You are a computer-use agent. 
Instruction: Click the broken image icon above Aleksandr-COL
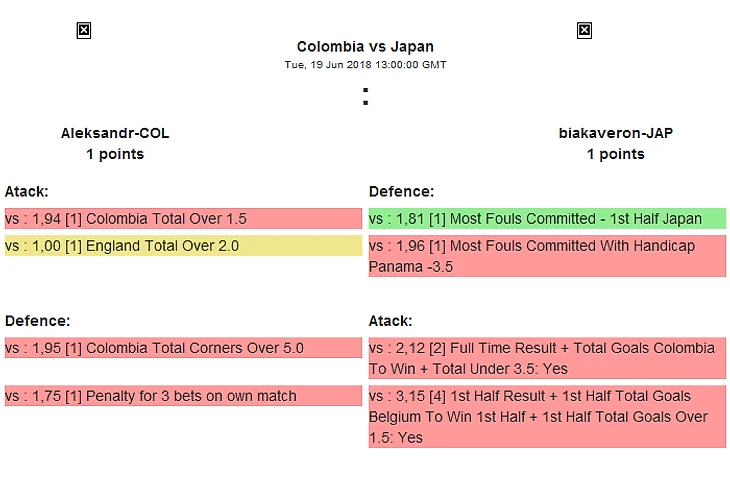pos(84,31)
